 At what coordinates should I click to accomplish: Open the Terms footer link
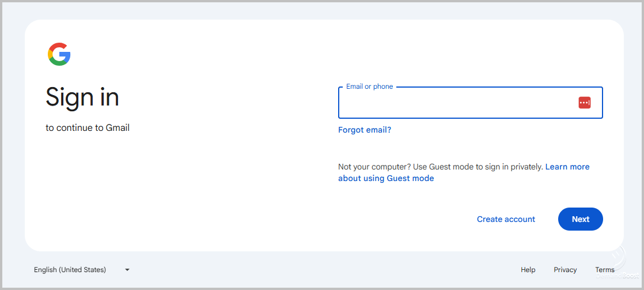[605, 270]
